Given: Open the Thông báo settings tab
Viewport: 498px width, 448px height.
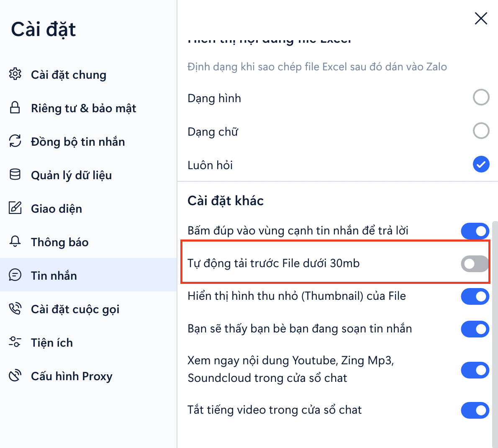Looking at the screenshot, I should point(59,242).
